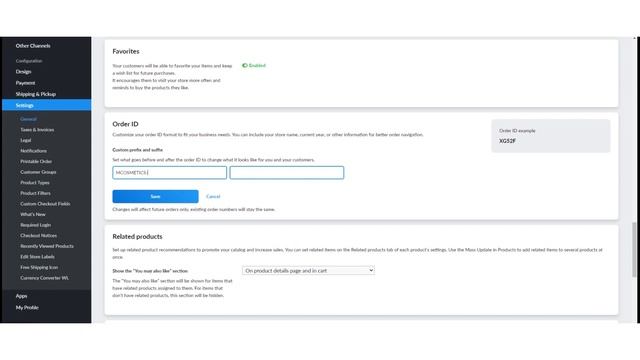This screenshot has height=360, width=640.
Task: Open Free Shipping Icon settings
Action: (x=39, y=267)
